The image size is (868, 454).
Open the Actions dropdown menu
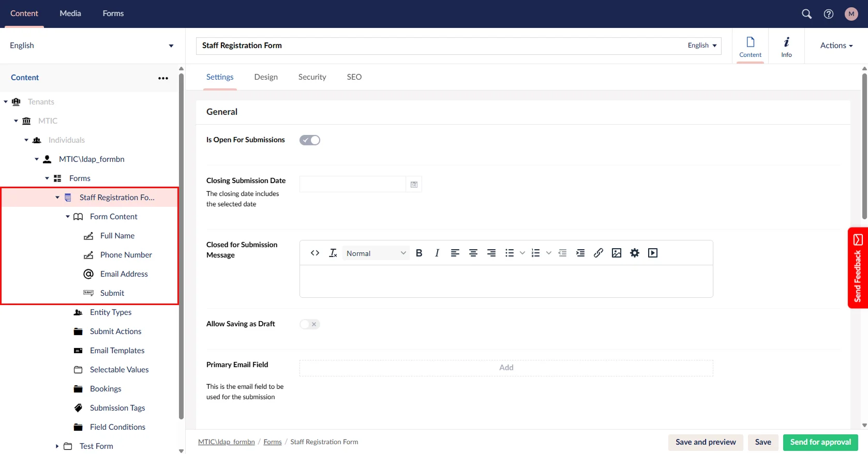click(836, 46)
